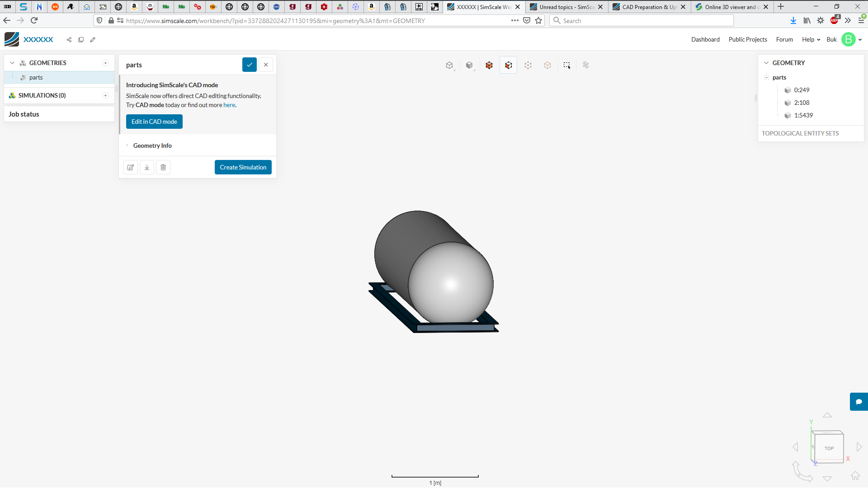This screenshot has width=868, height=488.
Task: Toggle edge selection mode
Action: [528, 65]
